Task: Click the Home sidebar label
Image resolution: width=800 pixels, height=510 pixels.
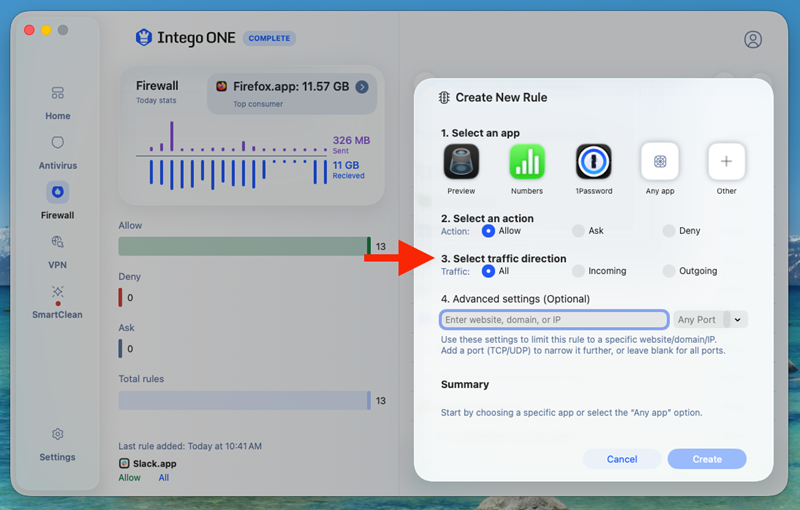Action: pyautogui.click(x=58, y=116)
